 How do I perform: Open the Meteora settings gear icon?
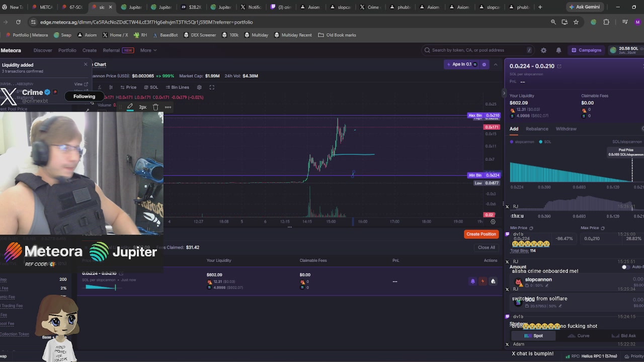point(543,50)
